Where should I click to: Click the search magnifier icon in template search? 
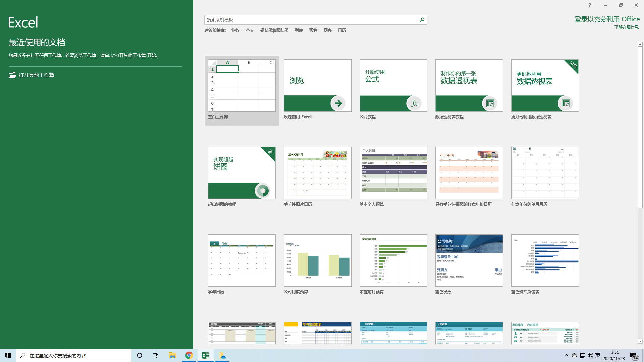[422, 20]
